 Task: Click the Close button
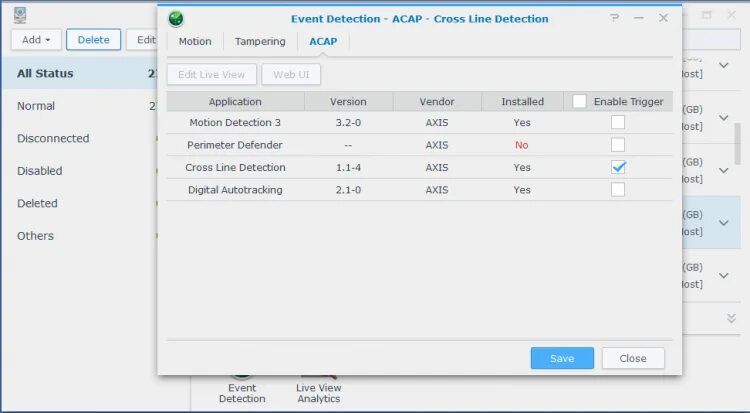click(633, 358)
